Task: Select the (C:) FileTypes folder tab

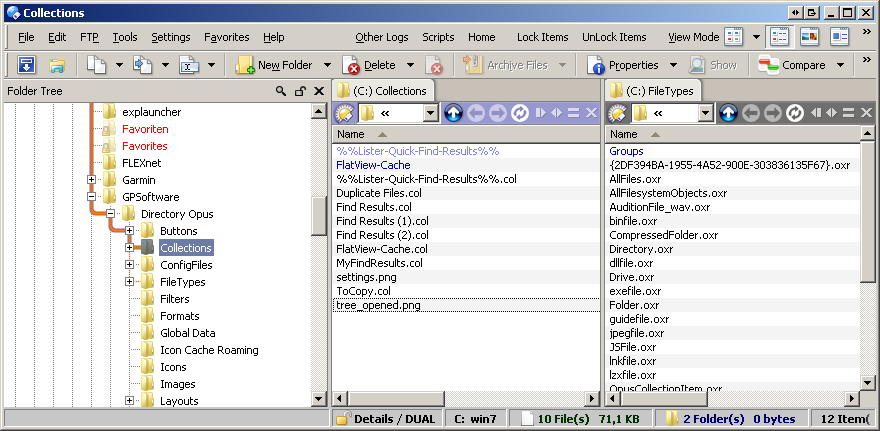Action: pos(653,91)
